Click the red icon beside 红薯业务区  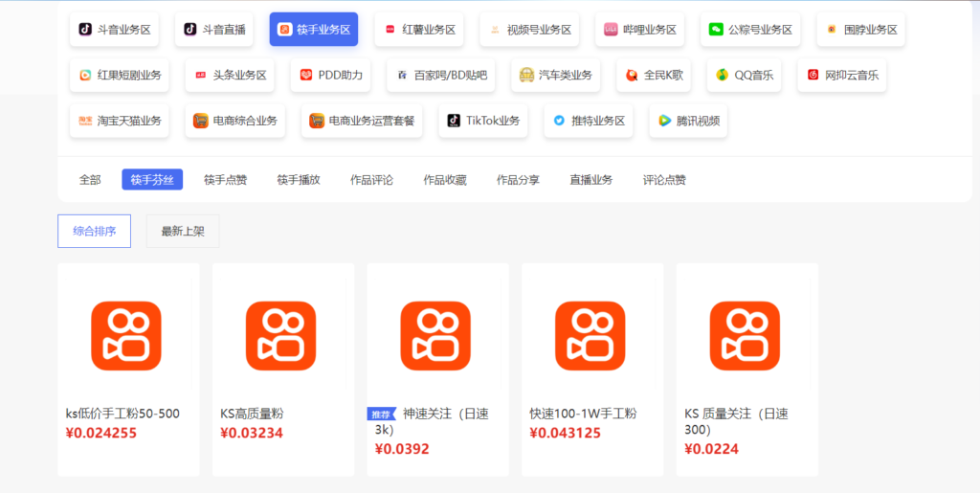click(390, 30)
